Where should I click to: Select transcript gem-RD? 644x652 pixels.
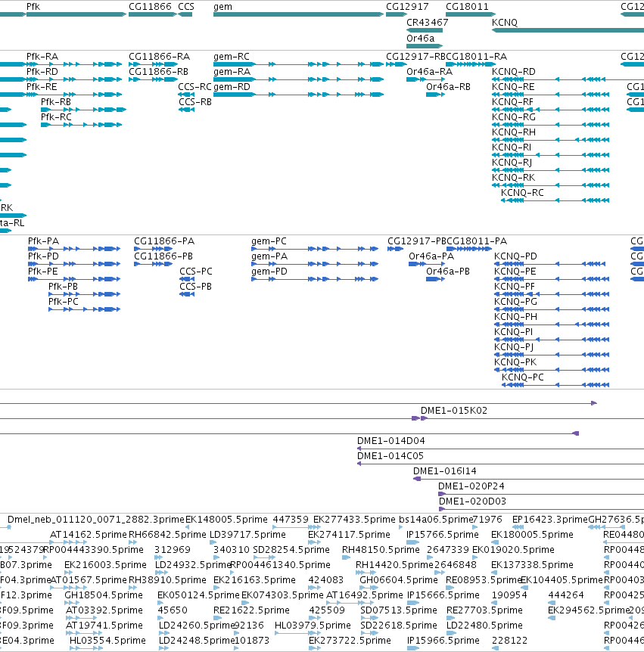298,95
